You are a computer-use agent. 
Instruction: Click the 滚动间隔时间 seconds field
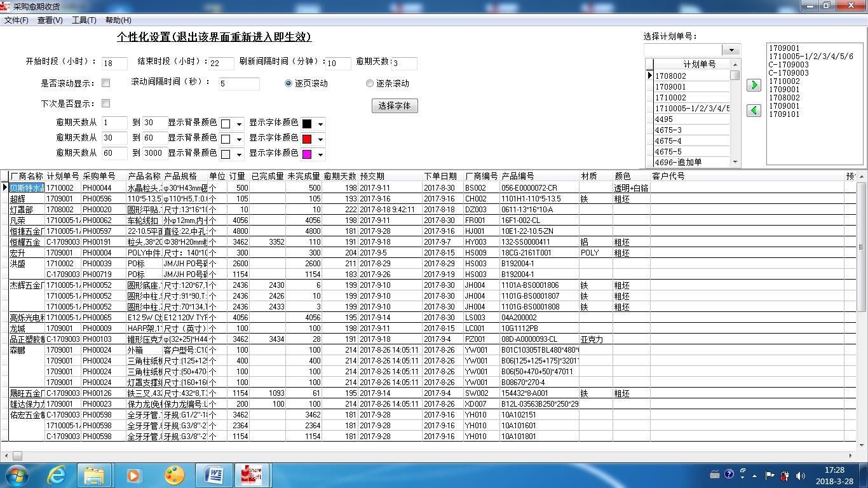(x=239, y=83)
